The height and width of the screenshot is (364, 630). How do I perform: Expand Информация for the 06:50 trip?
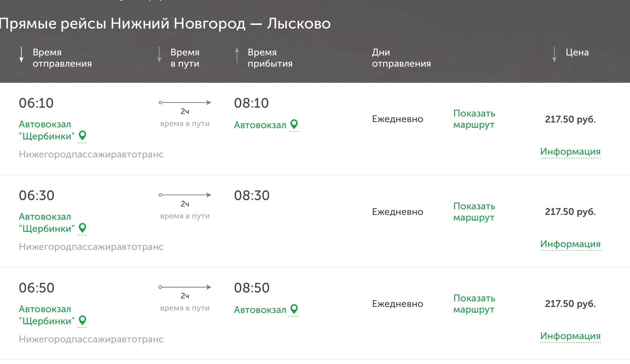[570, 336]
